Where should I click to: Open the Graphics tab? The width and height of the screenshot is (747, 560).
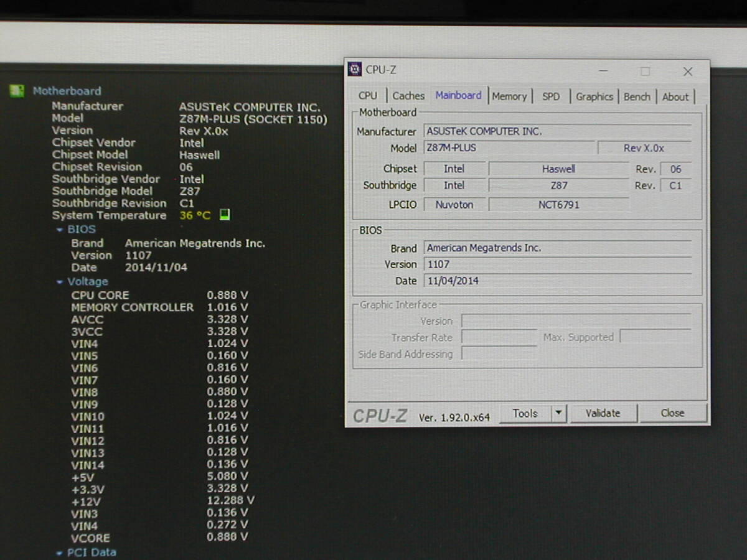594,96
